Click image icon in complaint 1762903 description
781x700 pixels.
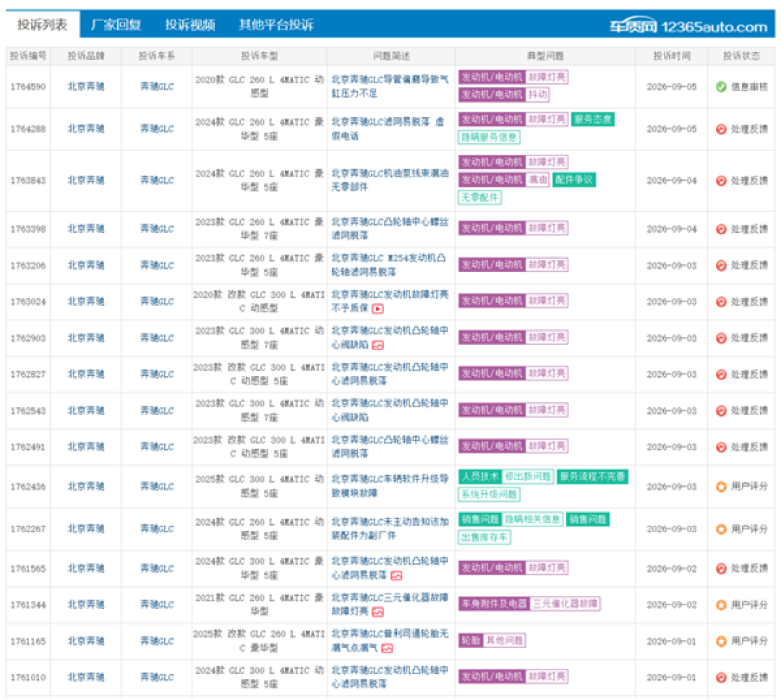(x=378, y=345)
